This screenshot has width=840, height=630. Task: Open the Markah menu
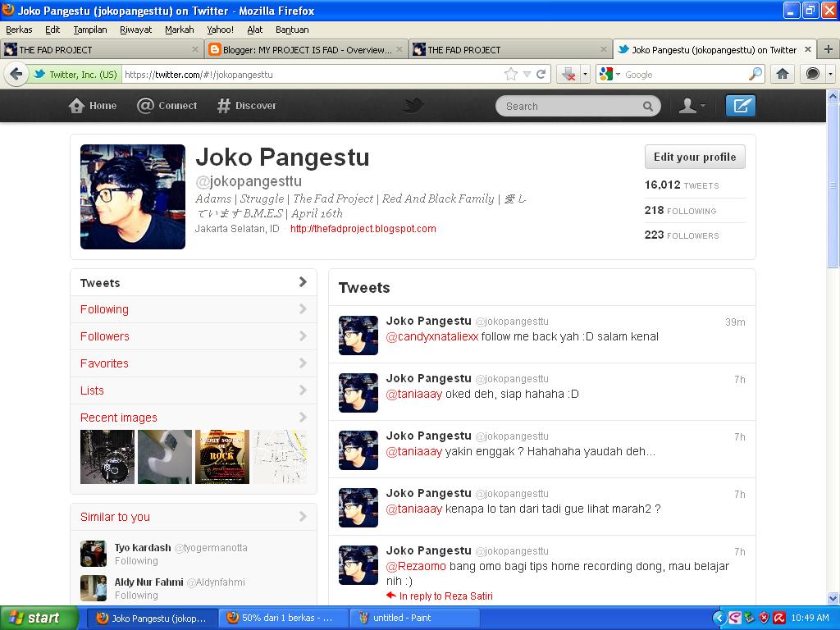179,30
